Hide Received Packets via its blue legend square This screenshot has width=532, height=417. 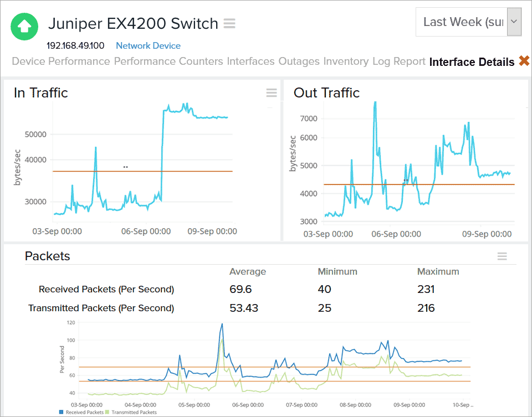pos(61,412)
